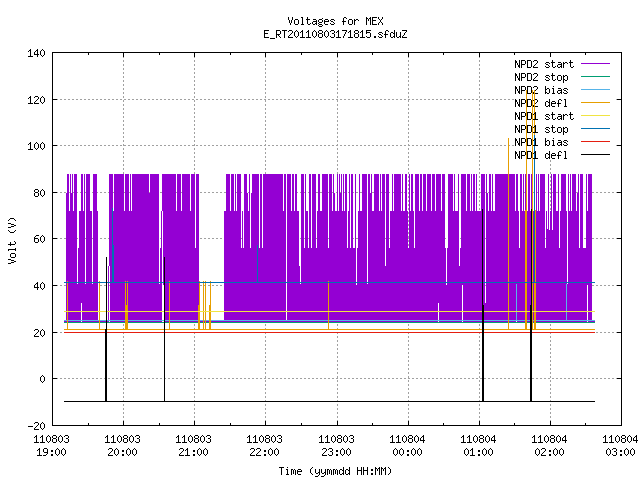
Task: Click the -20 y-axis tick label
Action: (36, 426)
